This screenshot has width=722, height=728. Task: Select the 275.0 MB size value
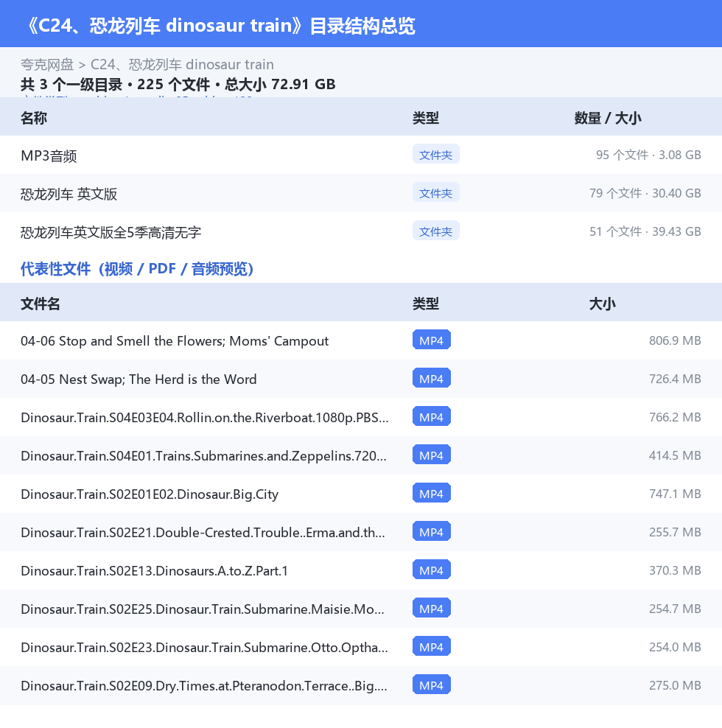click(675, 686)
